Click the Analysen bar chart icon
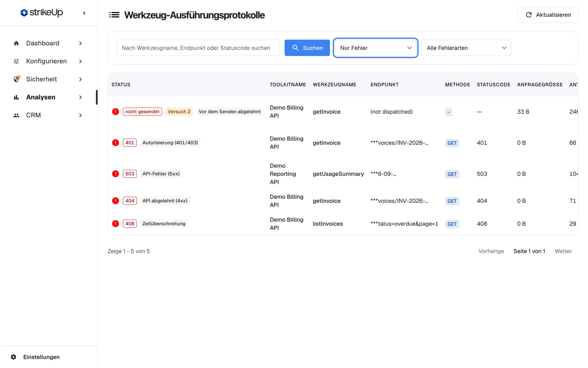 (16, 97)
